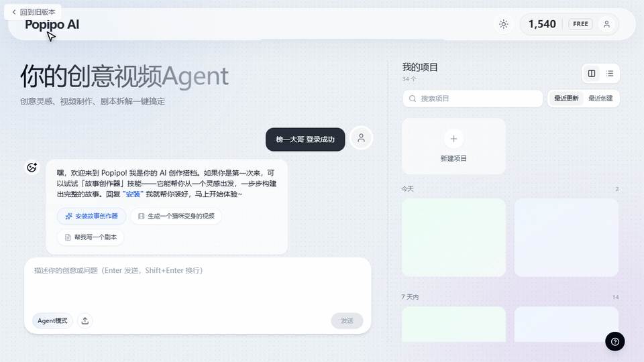
Task: Click the sun theme toggle icon
Action: pos(503,24)
